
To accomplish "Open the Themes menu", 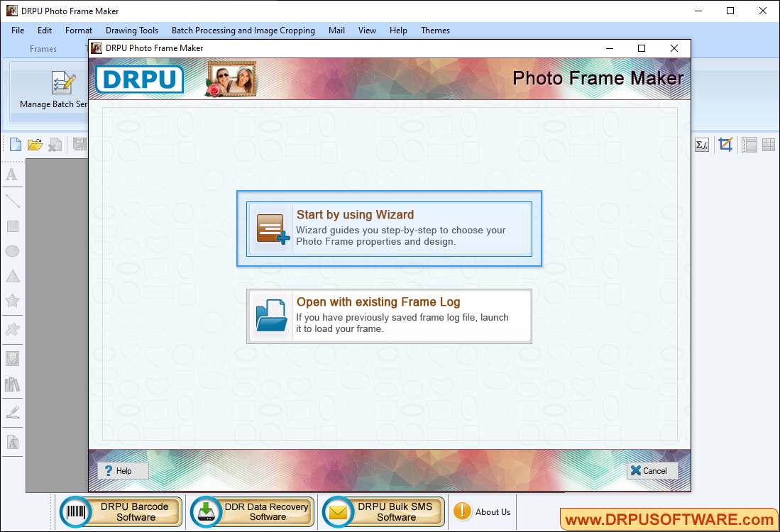I will (x=435, y=31).
